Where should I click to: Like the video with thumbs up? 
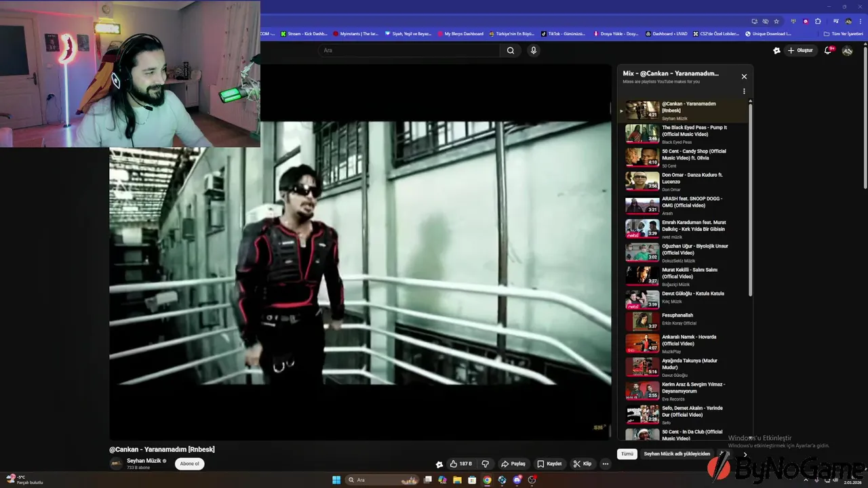pos(461,464)
